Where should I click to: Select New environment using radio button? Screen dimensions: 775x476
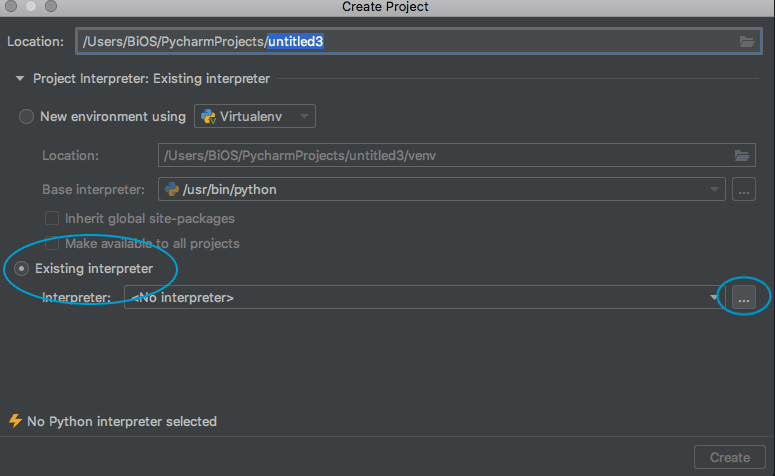tap(26, 117)
